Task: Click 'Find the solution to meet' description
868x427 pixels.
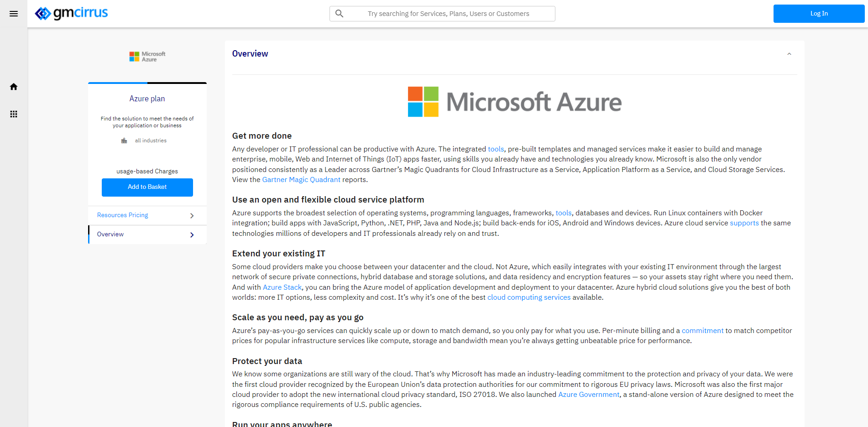Action: point(147,122)
